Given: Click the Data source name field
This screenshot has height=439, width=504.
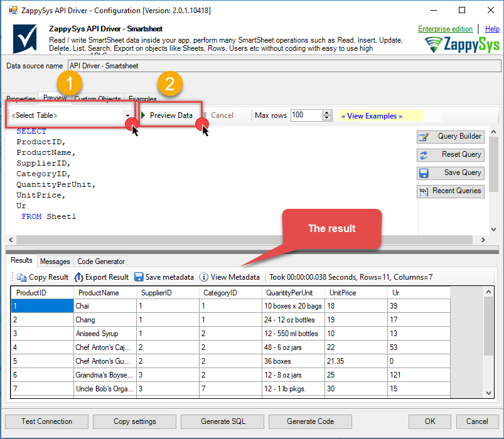Looking at the screenshot, I should (x=284, y=66).
